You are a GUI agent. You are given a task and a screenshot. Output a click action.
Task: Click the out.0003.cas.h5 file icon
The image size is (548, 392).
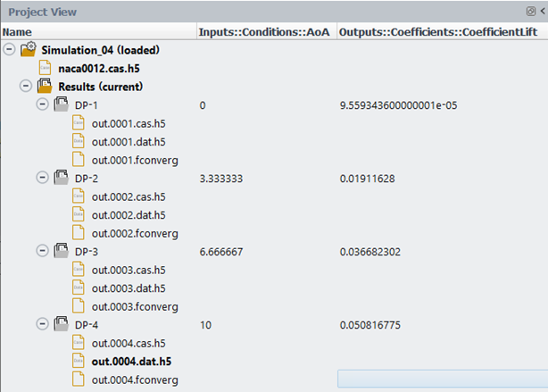[79, 269]
